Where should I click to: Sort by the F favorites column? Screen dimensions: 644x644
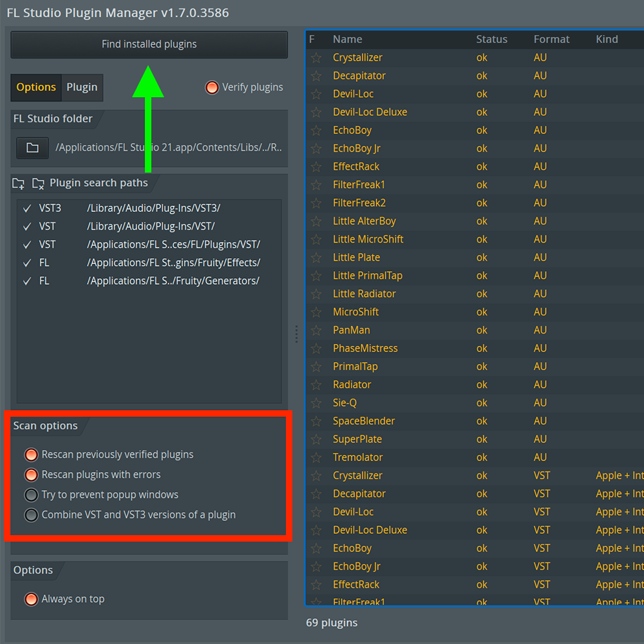312,39
